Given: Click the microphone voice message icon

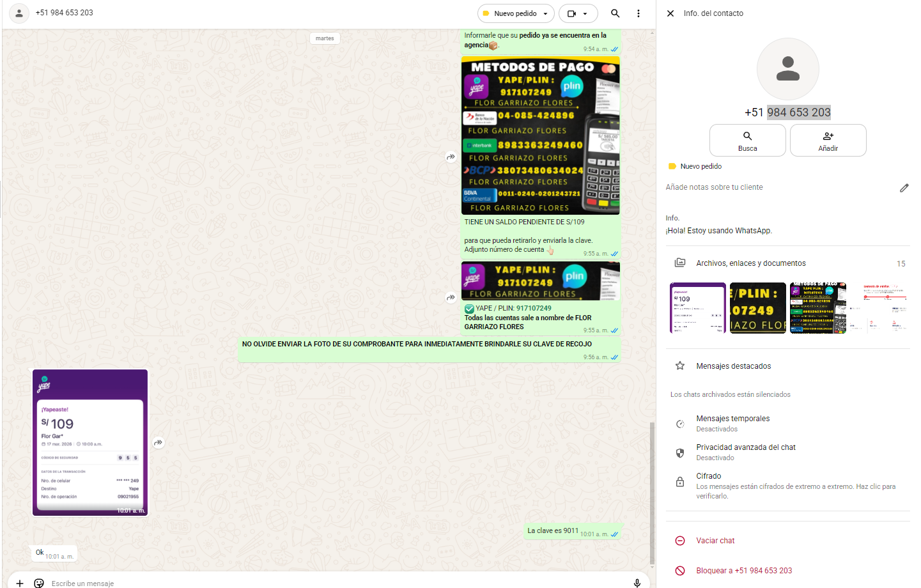Looking at the screenshot, I should (637, 582).
